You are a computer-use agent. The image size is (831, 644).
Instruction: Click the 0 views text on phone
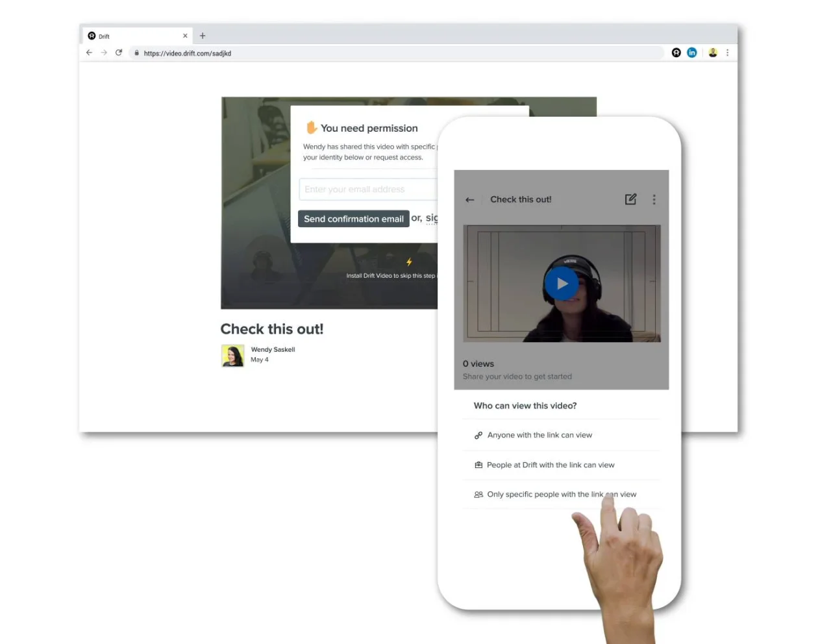[478, 364]
